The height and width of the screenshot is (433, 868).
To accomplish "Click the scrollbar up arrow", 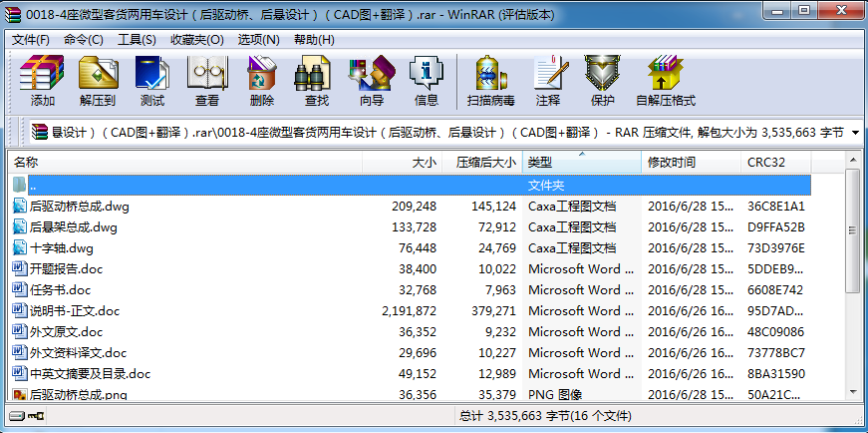I will (x=853, y=160).
